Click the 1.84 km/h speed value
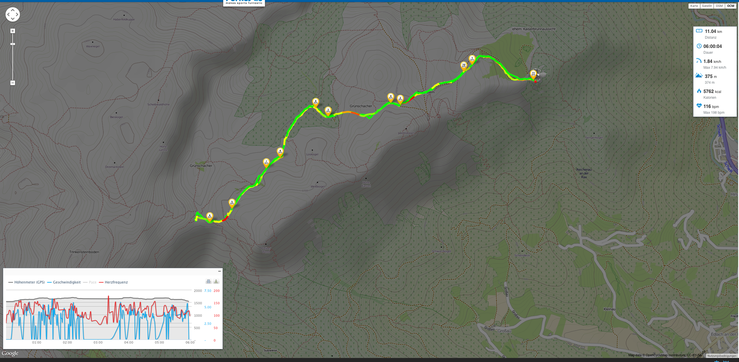This screenshot has width=739, height=362. pos(713,61)
